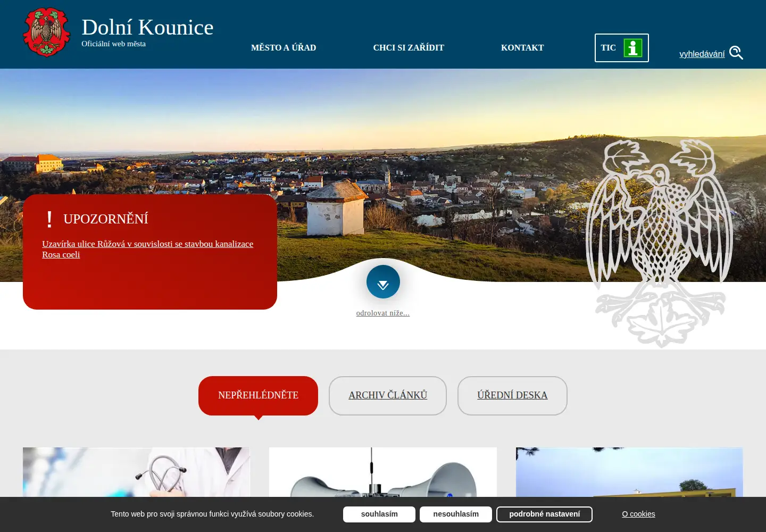Decline cookies with nesouhlasím button
Screen dimensions: 766x532
pyautogui.click(x=456, y=514)
